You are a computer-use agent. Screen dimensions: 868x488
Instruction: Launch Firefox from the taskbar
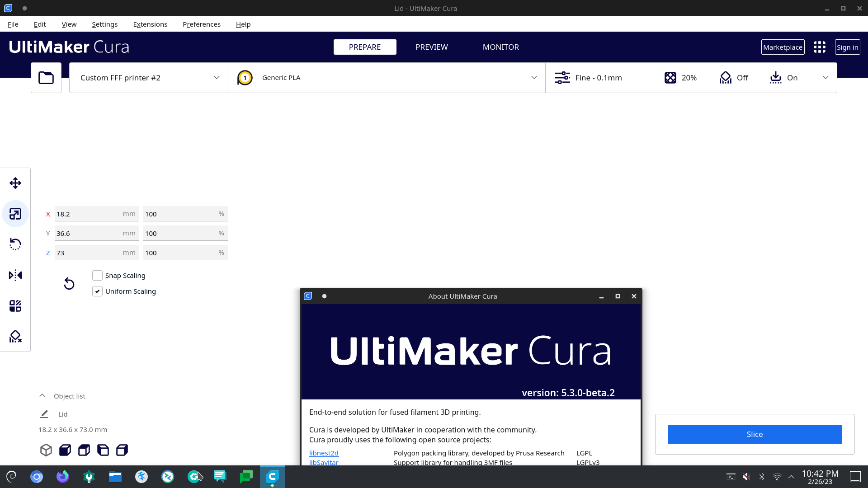62,476
